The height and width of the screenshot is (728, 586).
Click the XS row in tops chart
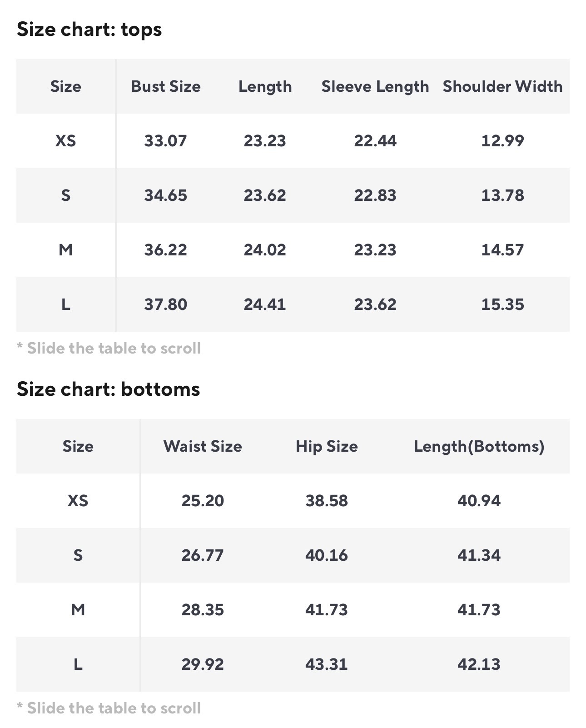tap(66, 141)
